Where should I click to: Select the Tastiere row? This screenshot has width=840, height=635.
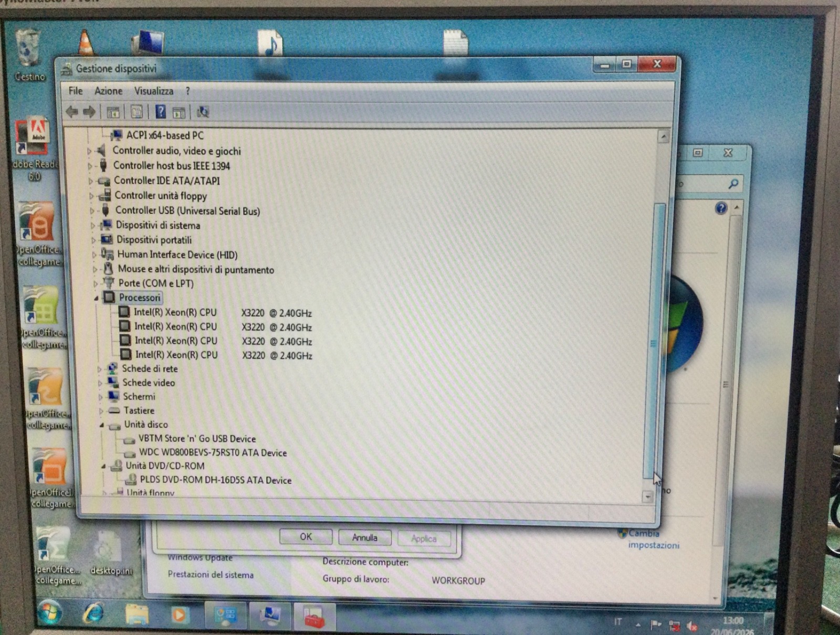[x=139, y=411]
